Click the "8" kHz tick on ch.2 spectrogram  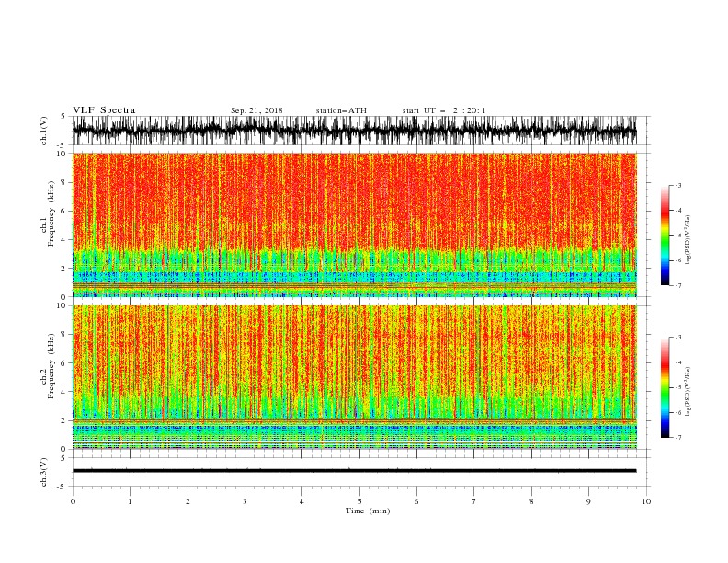[63, 335]
